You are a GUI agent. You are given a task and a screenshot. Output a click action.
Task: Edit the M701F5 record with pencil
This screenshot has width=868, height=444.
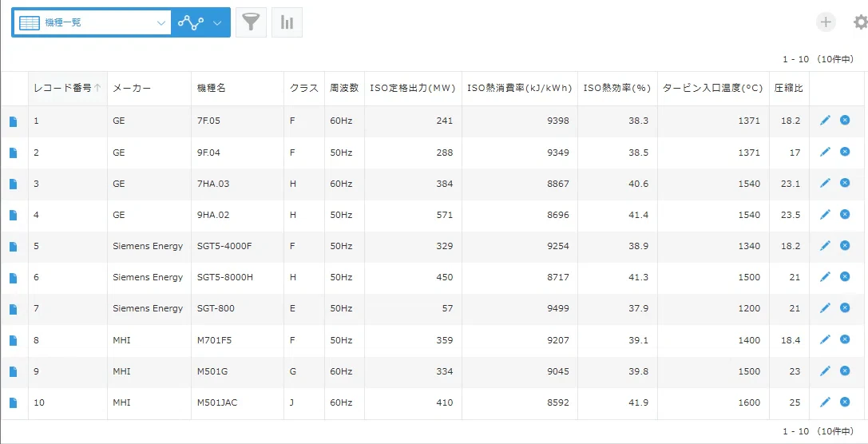(x=825, y=339)
